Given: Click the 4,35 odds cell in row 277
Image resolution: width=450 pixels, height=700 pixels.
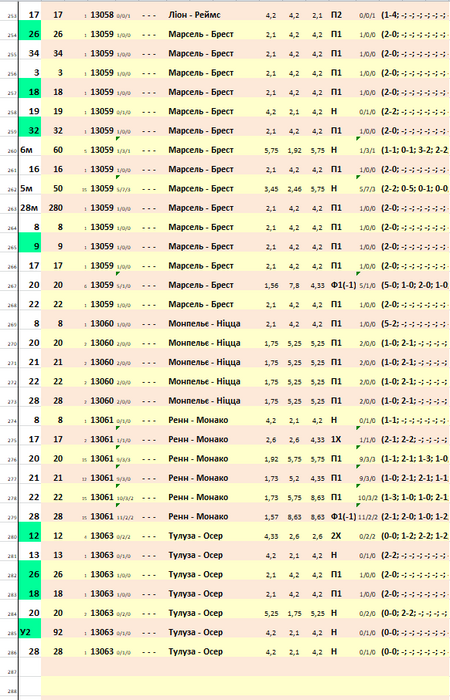Looking at the screenshot, I should click(317, 478).
